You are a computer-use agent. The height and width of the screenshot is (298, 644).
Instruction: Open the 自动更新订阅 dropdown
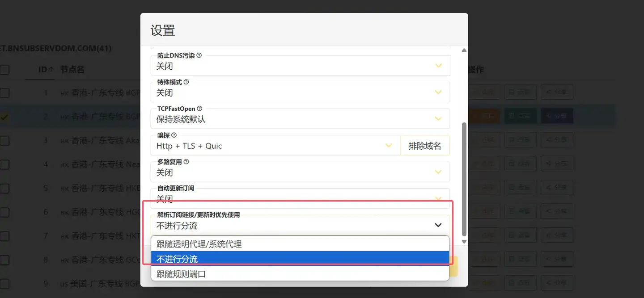[x=300, y=198]
